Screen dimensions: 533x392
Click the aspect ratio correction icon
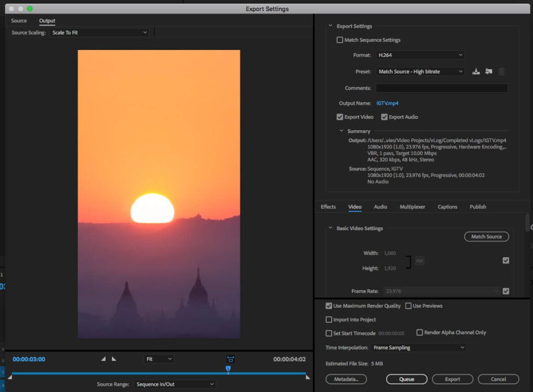231,359
